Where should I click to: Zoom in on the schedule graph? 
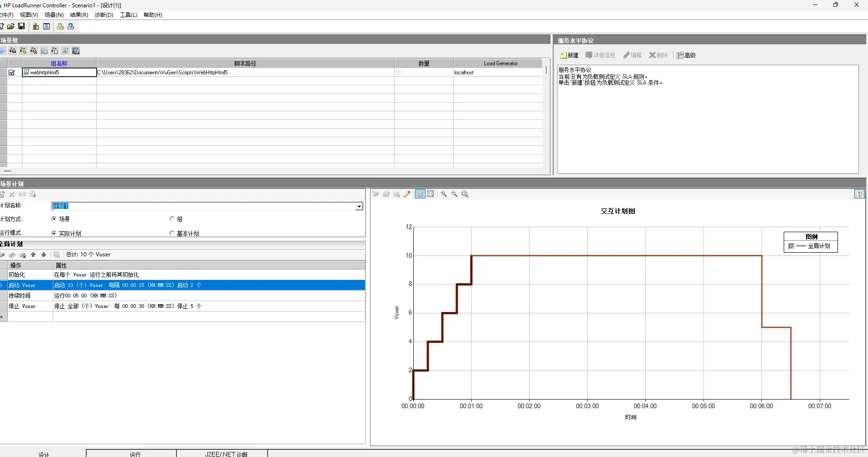point(444,194)
